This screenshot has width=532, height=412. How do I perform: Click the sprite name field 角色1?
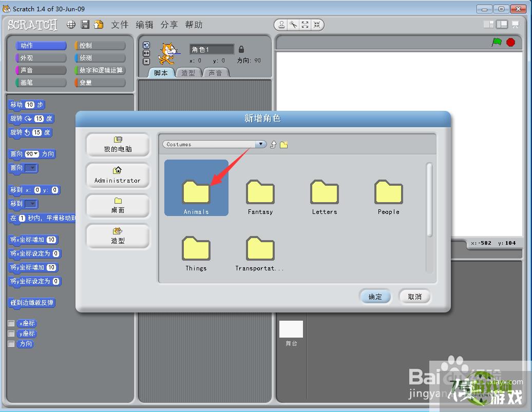pos(212,49)
